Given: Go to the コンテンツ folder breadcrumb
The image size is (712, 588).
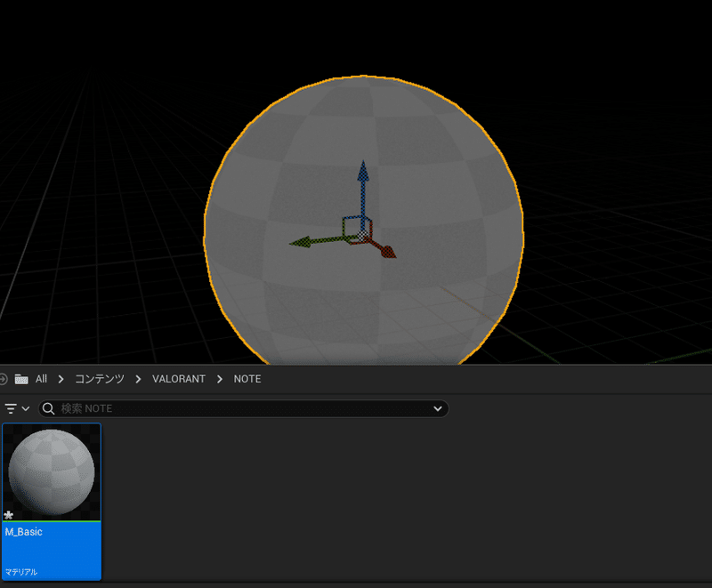Looking at the screenshot, I should (100, 379).
